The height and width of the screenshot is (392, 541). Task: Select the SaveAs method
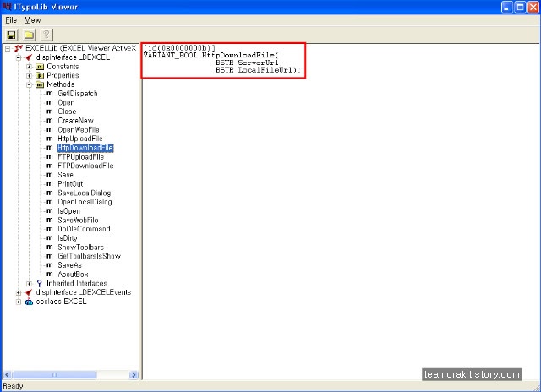point(69,265)
